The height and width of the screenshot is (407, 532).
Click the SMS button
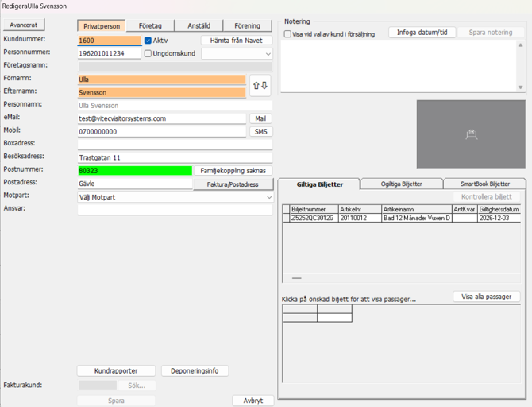click(x=260, y=131)
